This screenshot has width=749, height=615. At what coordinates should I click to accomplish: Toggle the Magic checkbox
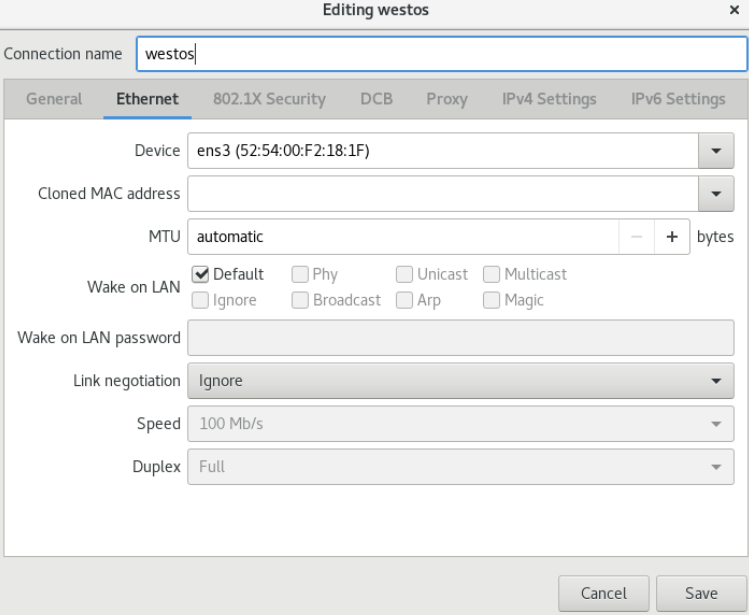click(x=492, y=300)
